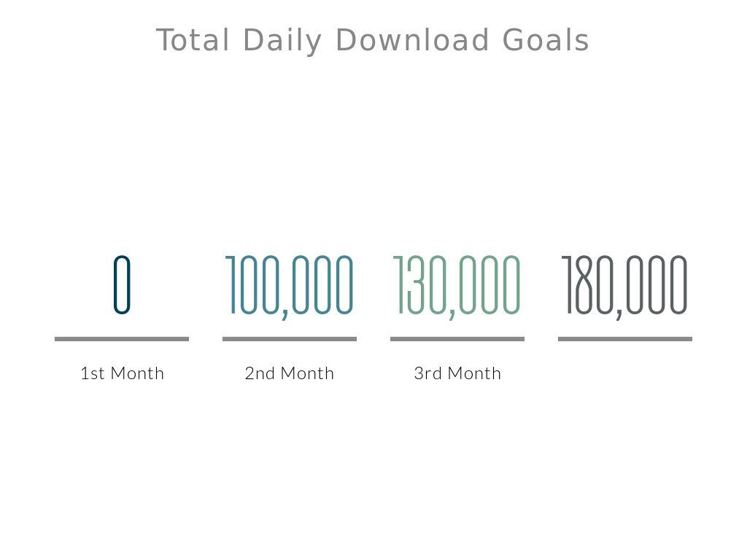Viewport: 747px width, 560px height.
Task: Select the gray bar under "0"
Action: pyautogui.click(x=122, y=339)
